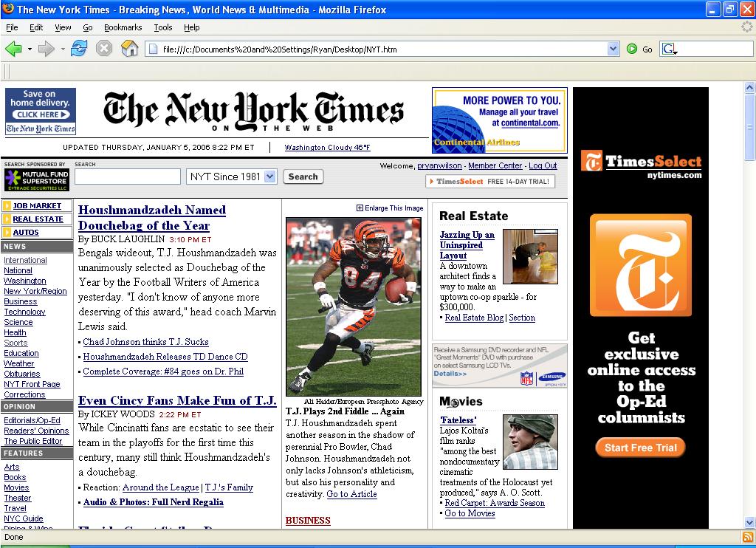
Task: Click the Details>> link in Samsung ad
Action: (450, 374)
